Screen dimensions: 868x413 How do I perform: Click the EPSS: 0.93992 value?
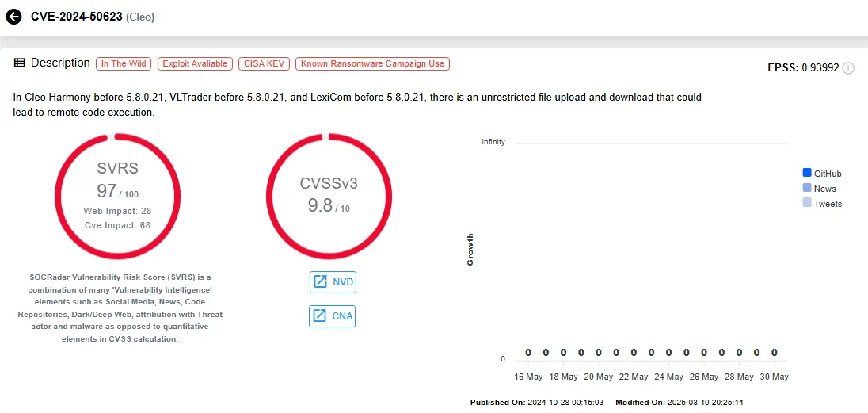click(803, 68)
